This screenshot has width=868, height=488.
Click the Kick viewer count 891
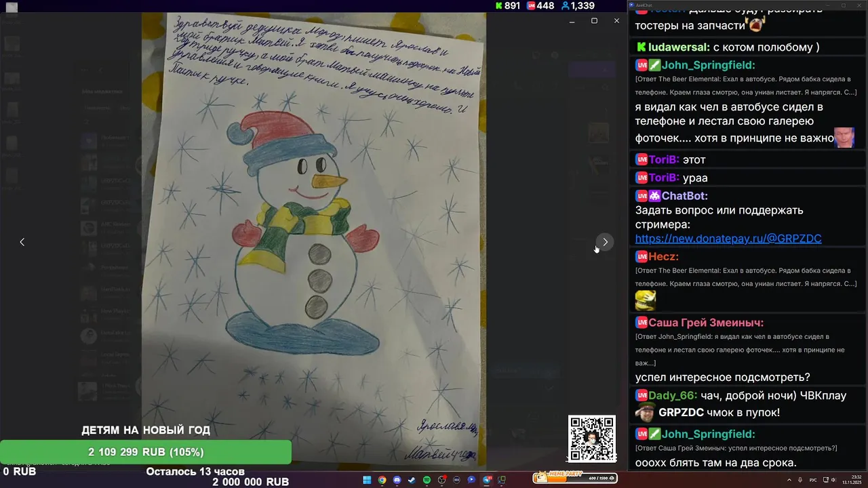click(x=508, y=5)
